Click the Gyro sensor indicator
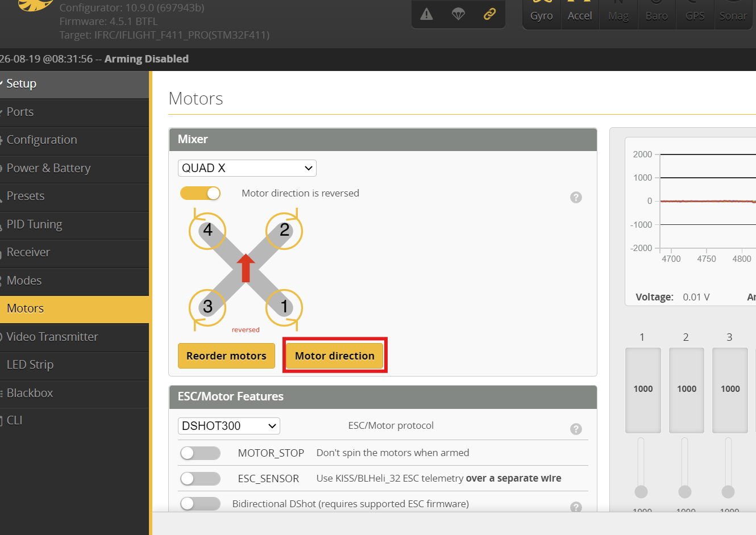This screenshot has height=535, width=756. point(541,12)
